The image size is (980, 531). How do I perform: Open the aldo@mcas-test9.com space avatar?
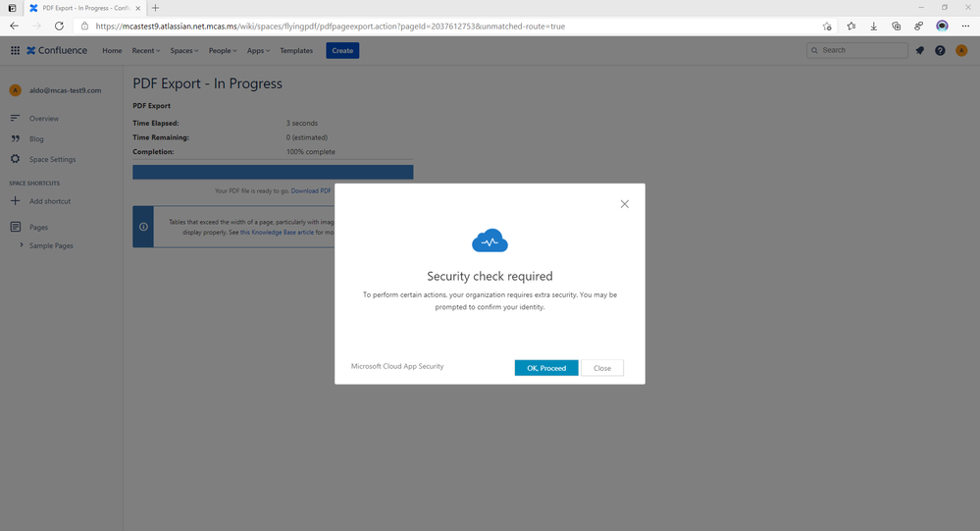[x=15, y=90]
